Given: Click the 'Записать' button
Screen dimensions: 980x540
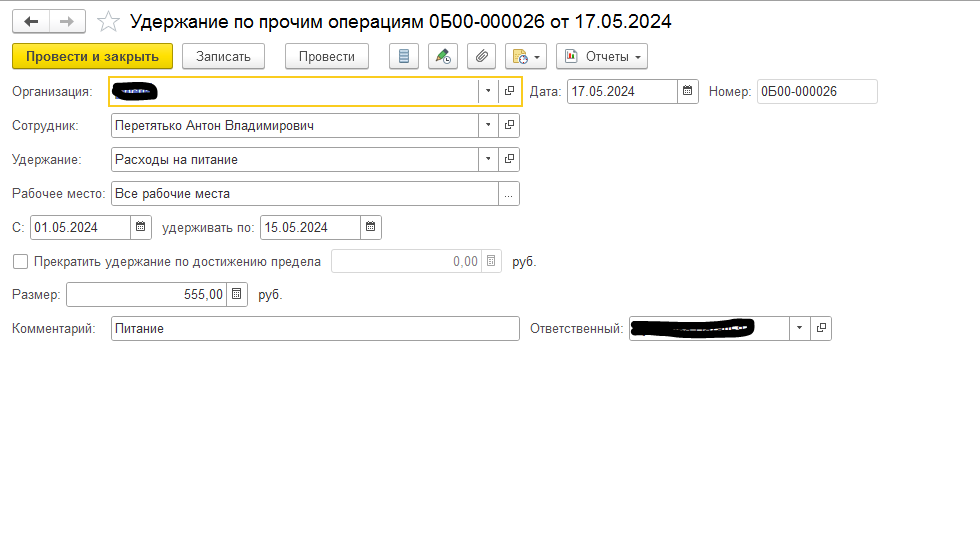Looking at the screenshot, I should 223,57.
